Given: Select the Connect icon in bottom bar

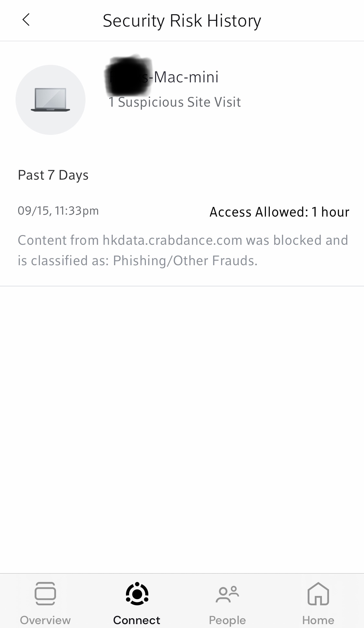Looking at the screenshot, I should coord(137,593).
